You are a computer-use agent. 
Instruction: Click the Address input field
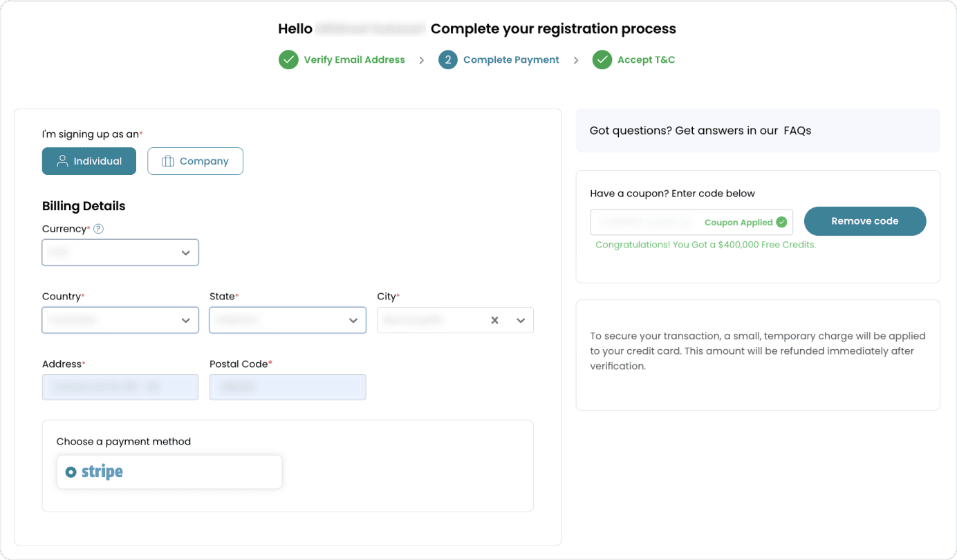[120, 387]
